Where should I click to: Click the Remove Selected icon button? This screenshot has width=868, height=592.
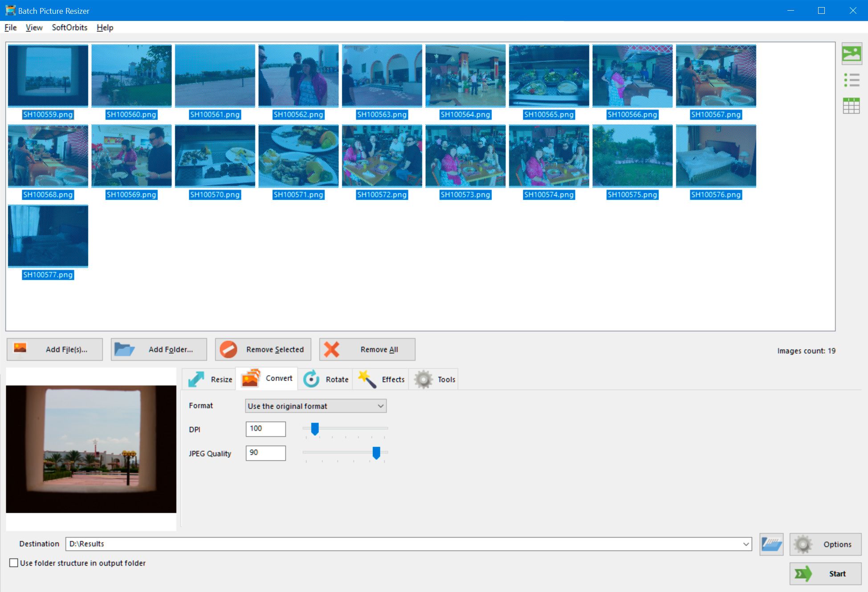[229, 349]
